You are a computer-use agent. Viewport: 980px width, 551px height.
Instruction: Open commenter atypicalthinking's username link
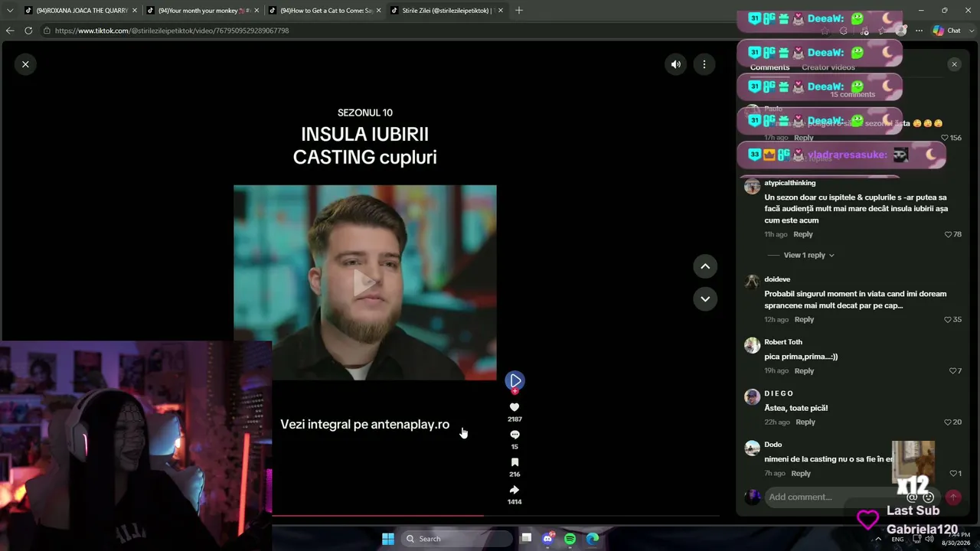[x=789, y=183]
